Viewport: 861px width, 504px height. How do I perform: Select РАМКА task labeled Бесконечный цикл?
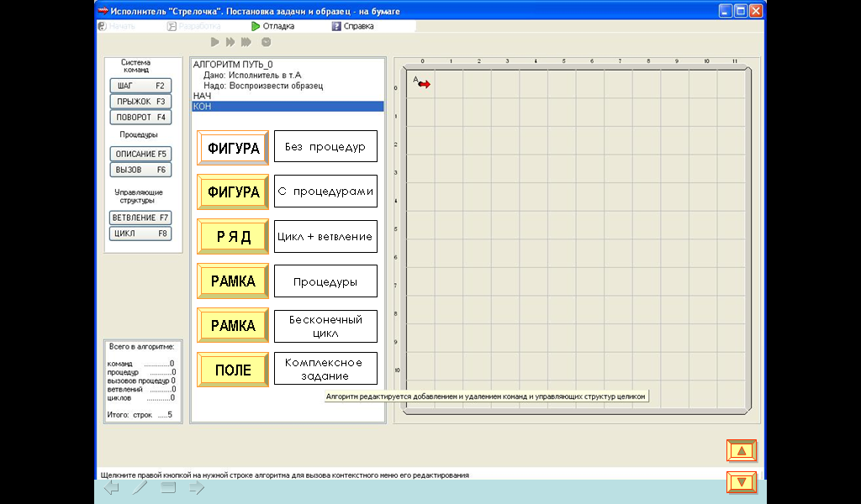point(233,325)
